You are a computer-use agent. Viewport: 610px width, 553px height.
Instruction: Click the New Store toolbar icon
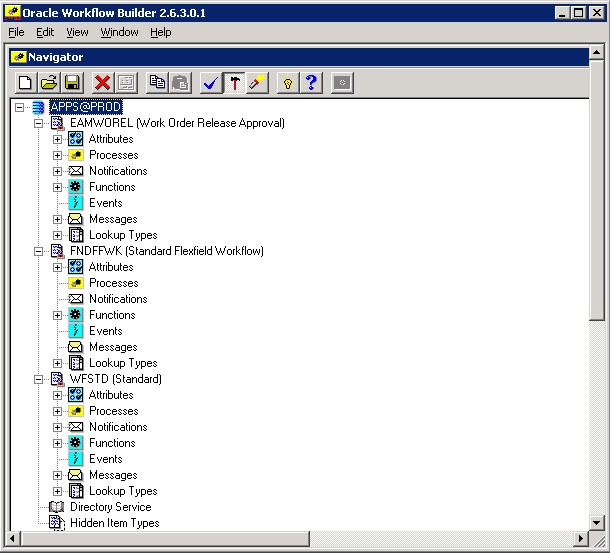26,83
